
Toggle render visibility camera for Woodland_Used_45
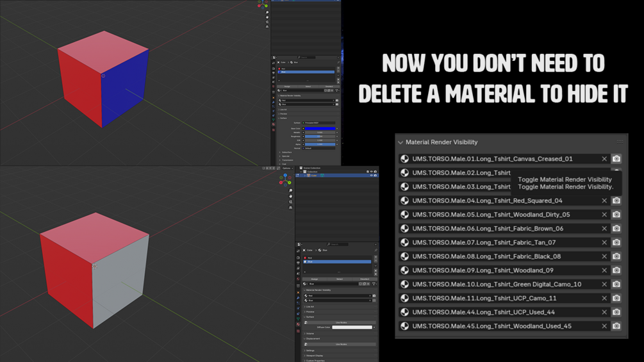point(616,326)
